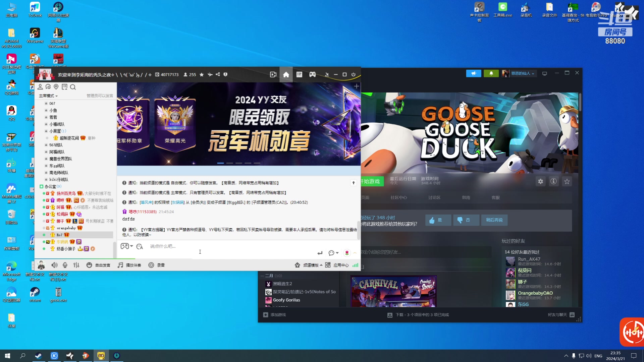Switch to the 讨论区 tab on Steam

(434, 197)
